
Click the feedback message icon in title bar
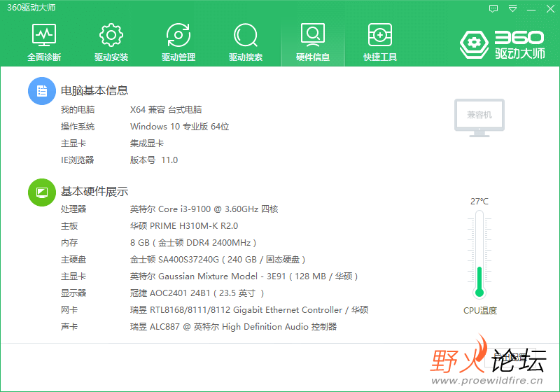(x=493, y=8)
